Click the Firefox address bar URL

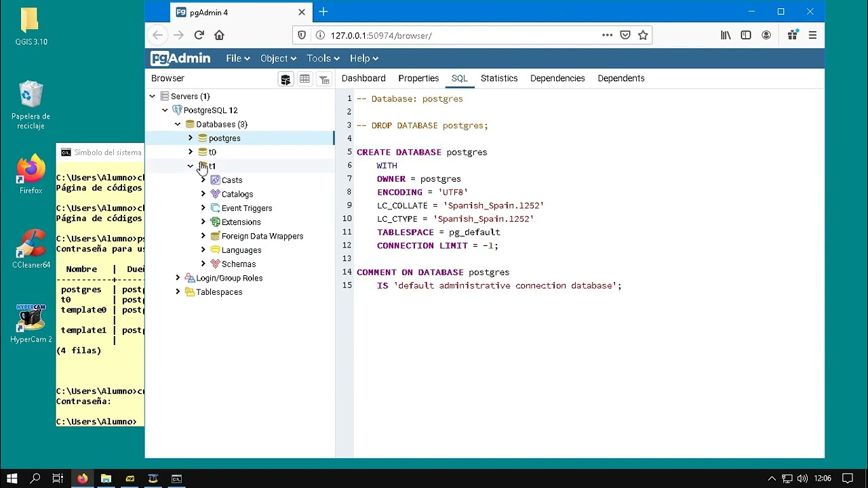tap(381, 35)
